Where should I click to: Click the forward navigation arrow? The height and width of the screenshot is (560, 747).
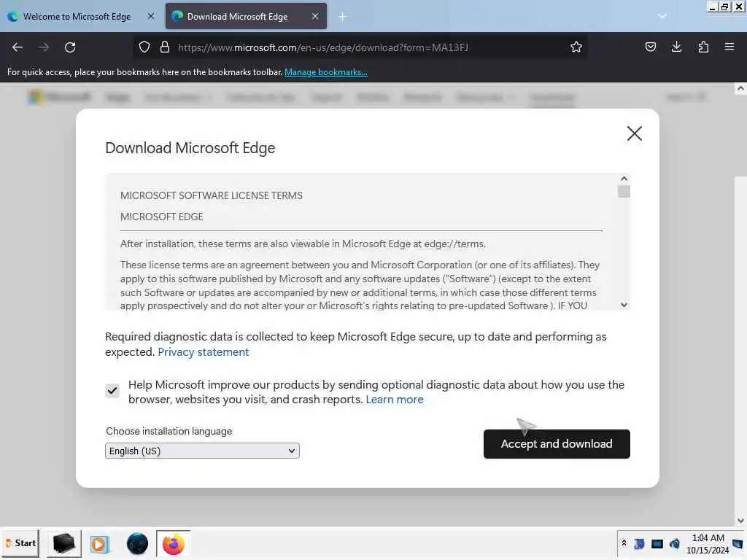(x=44, y=47)
